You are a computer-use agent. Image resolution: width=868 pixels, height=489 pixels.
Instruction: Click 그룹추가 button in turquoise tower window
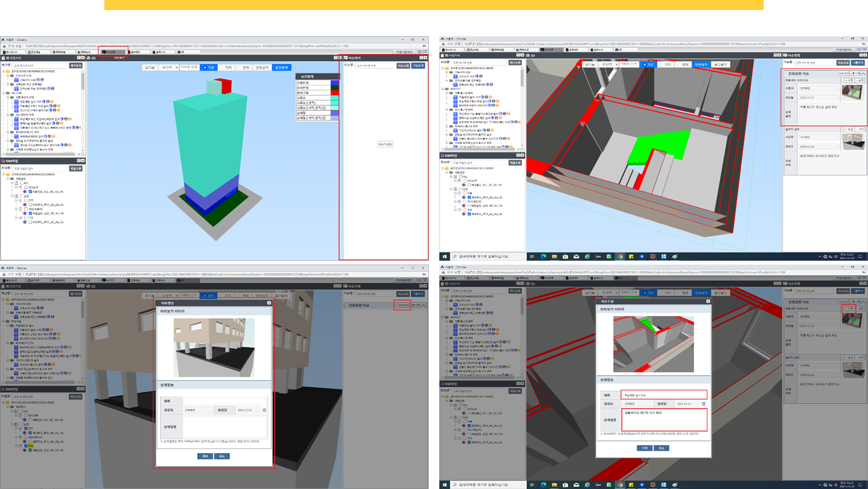tap(418, 66)
